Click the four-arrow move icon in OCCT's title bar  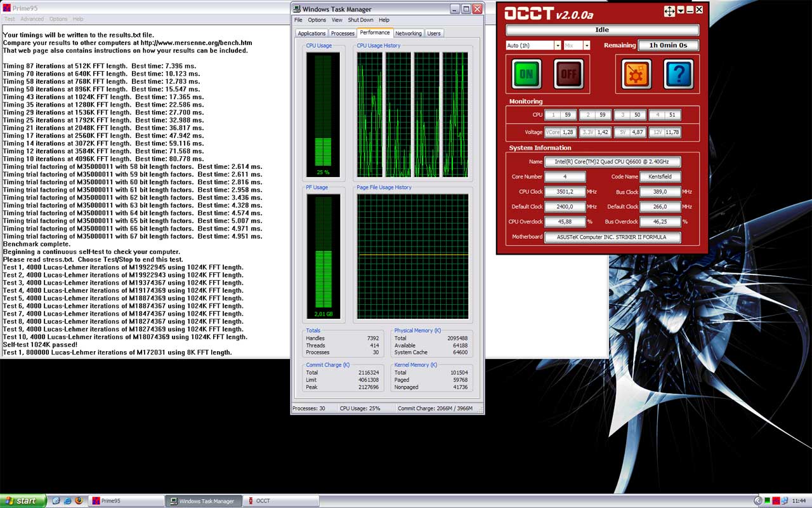669,10
